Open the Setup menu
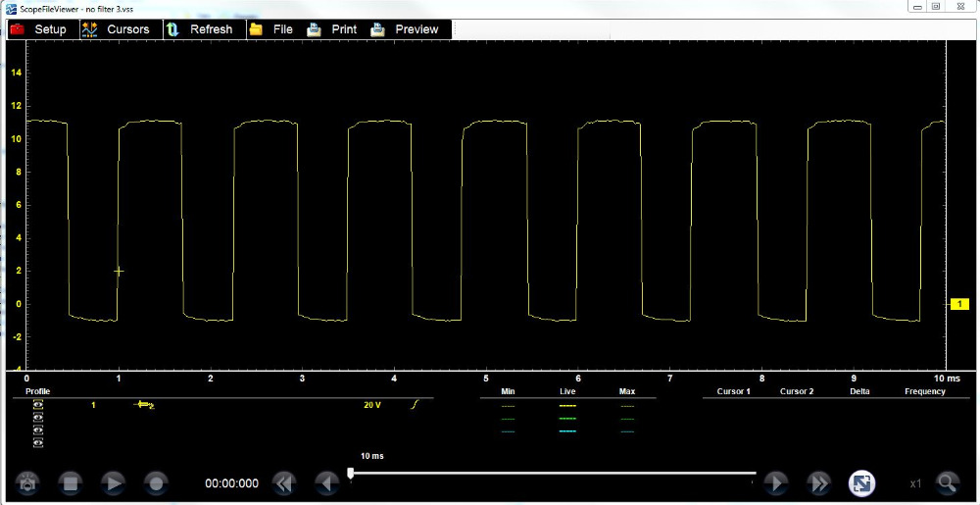 click(39, 29)
